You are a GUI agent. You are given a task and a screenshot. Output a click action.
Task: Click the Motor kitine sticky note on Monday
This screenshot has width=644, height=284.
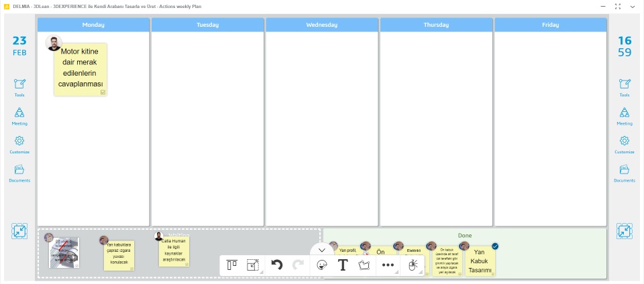[x=80, y=70]
